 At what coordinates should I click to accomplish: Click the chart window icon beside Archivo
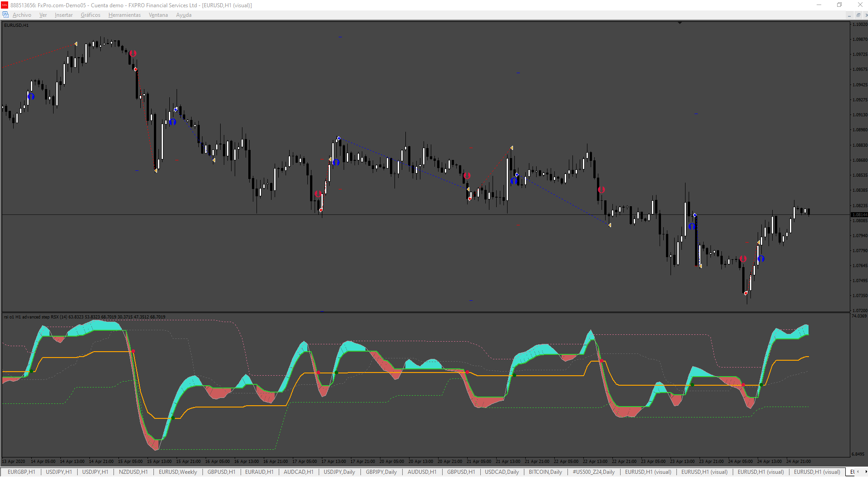click(x=5, y=15)
